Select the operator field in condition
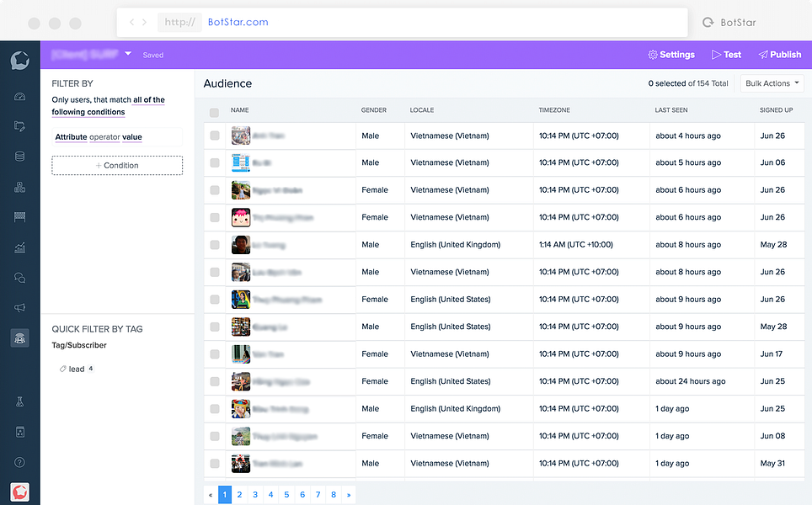This screenshot has width=812, height=505. [x=104, y=137]
